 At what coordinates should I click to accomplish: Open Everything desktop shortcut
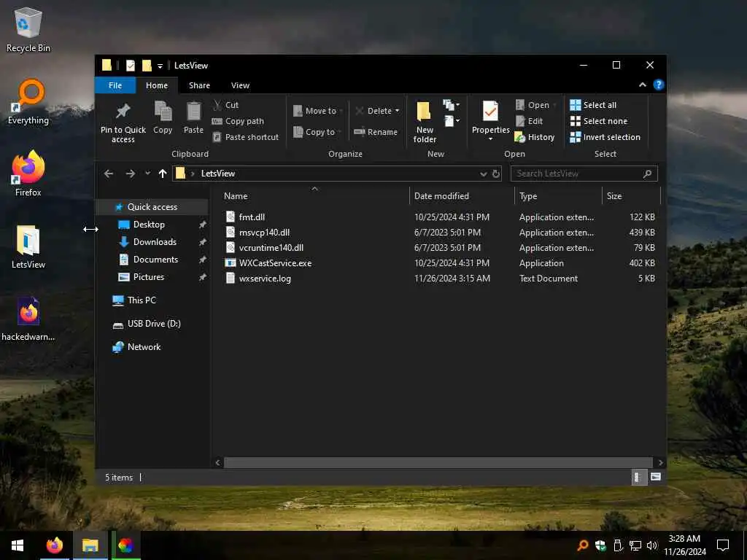tap(28, 102)
